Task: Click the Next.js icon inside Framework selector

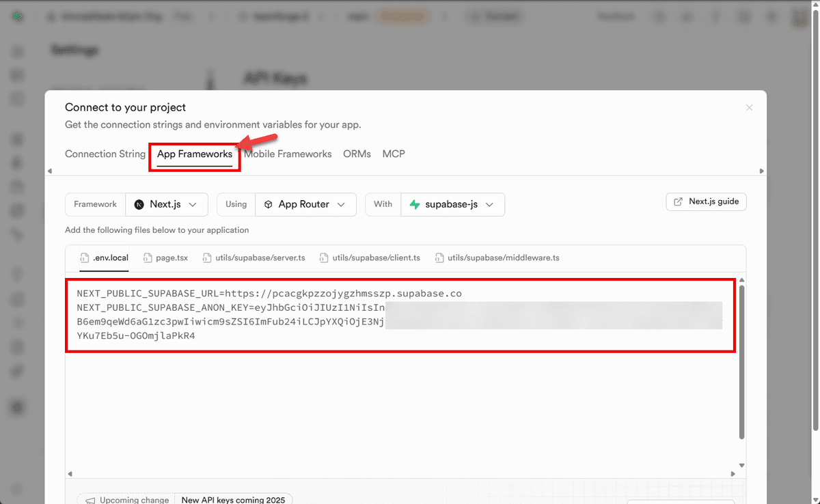Action: tap(139, 204)
